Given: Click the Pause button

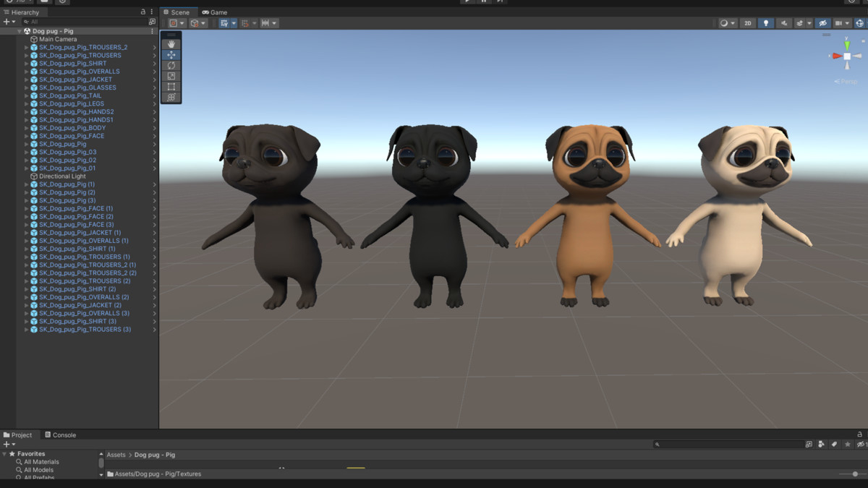Looking at the screenshot, I should click(x=484, y=1).
